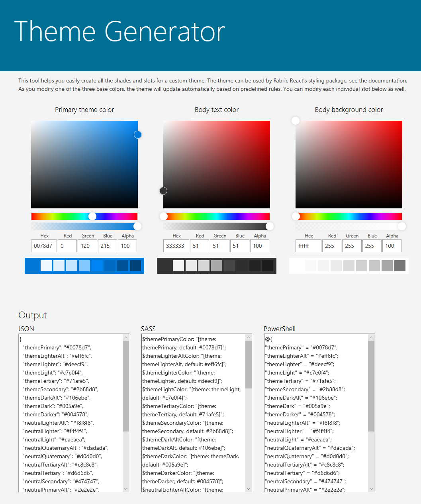Click the alpha slider for Body text color

pos(217,226)
